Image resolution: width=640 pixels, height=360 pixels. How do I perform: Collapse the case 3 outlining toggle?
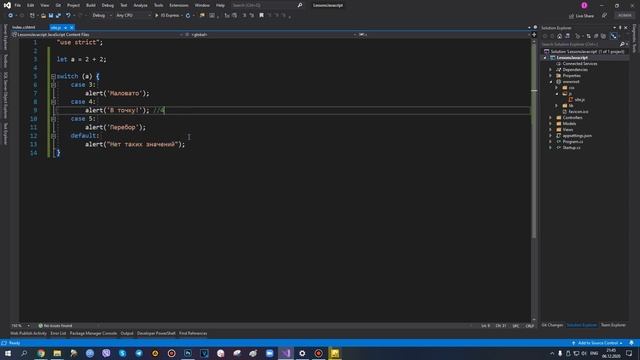click(x=53, y=85)
